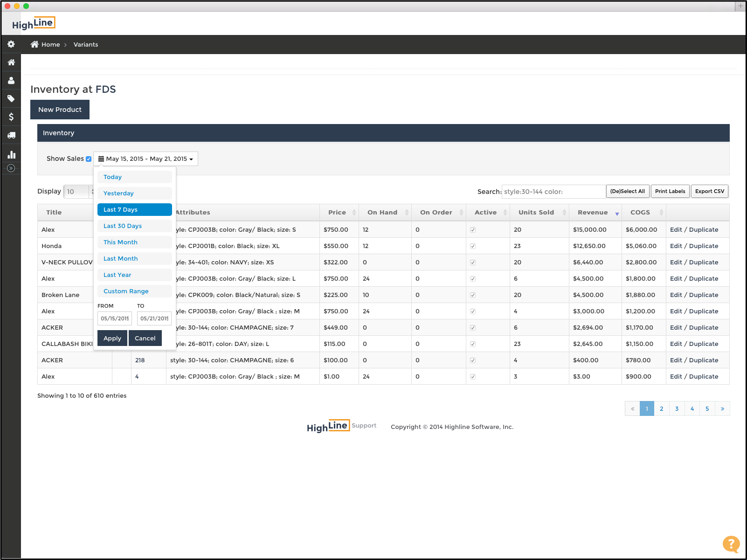Click the orange help question icon

tap(731, 544)
